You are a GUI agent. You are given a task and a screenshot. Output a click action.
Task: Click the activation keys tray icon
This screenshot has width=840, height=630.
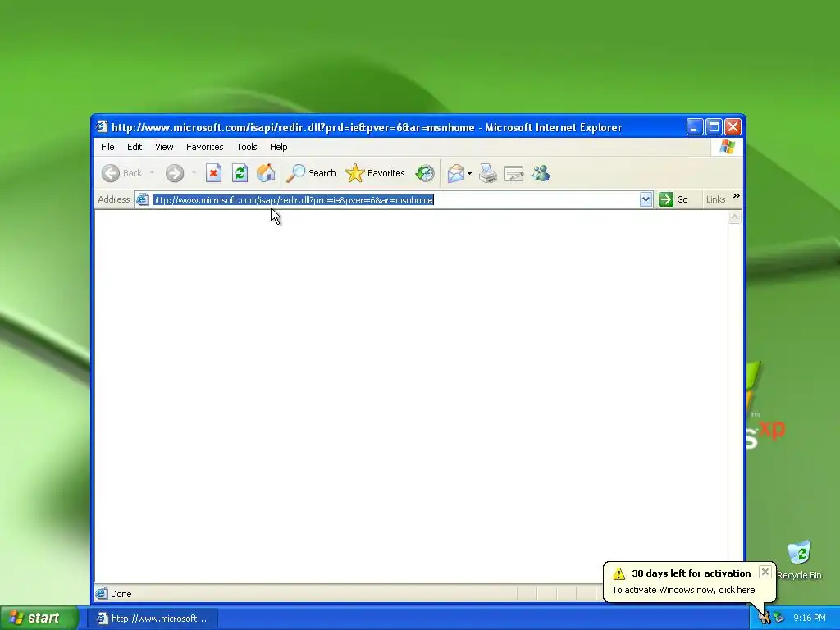(765, 619)
